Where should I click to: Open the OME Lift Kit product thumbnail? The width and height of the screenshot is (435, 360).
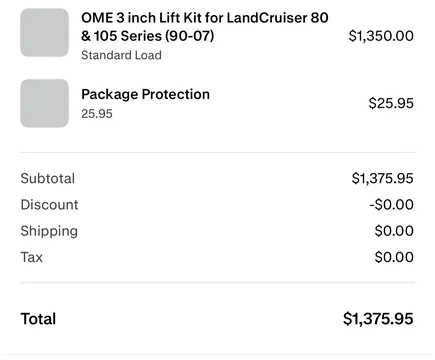tap(45, 33)
